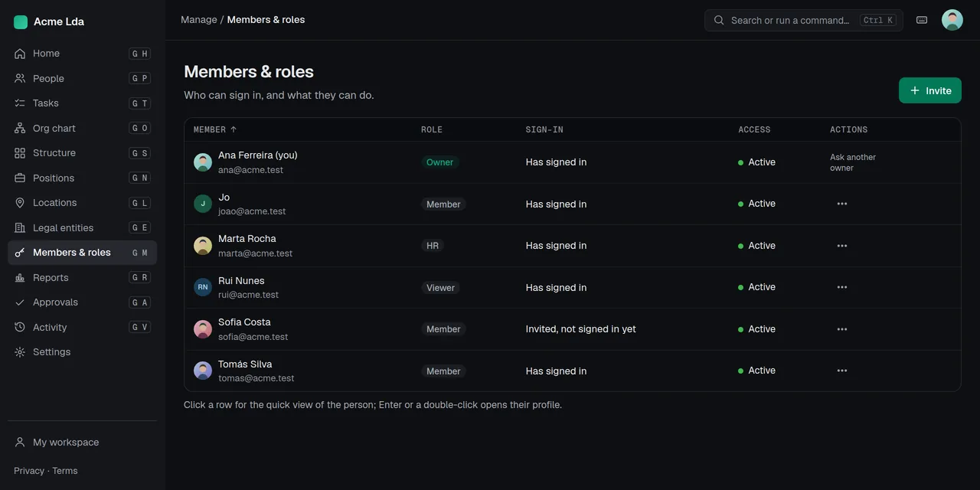
Task: Click the Reports chart icon
Action: pyautogui.click(x=20, y=277)
